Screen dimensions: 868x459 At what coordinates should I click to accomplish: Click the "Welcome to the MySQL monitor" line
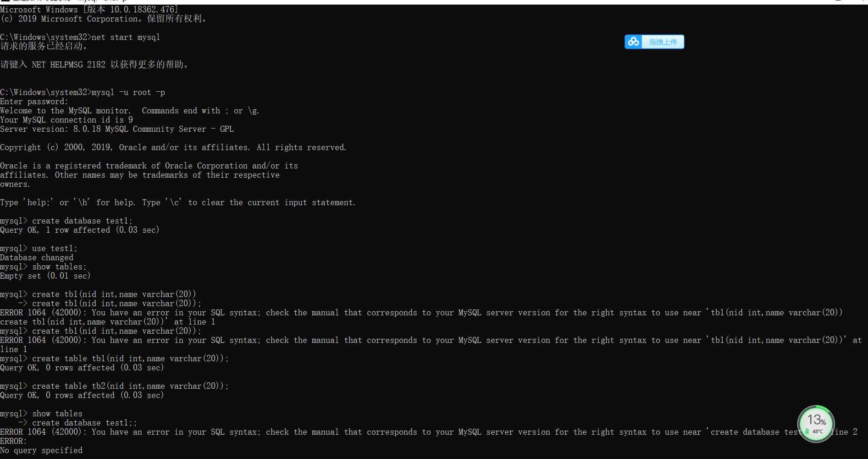pyautogui.click(x=130, y=111)
